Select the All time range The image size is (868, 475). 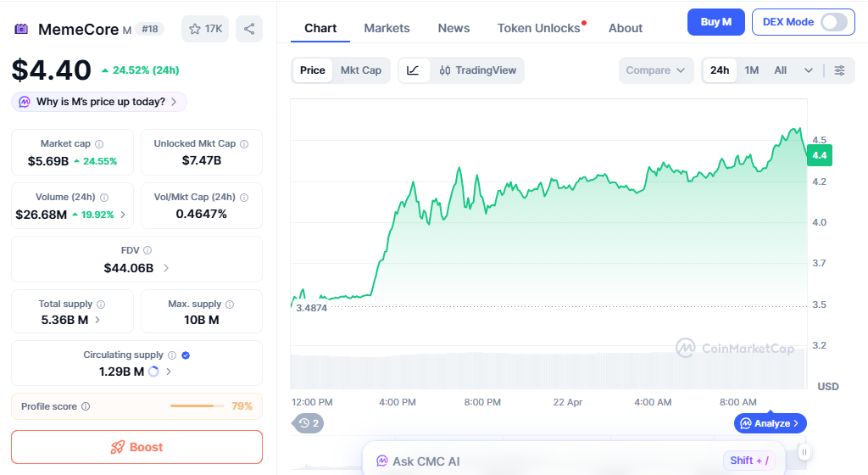[781, 70]
